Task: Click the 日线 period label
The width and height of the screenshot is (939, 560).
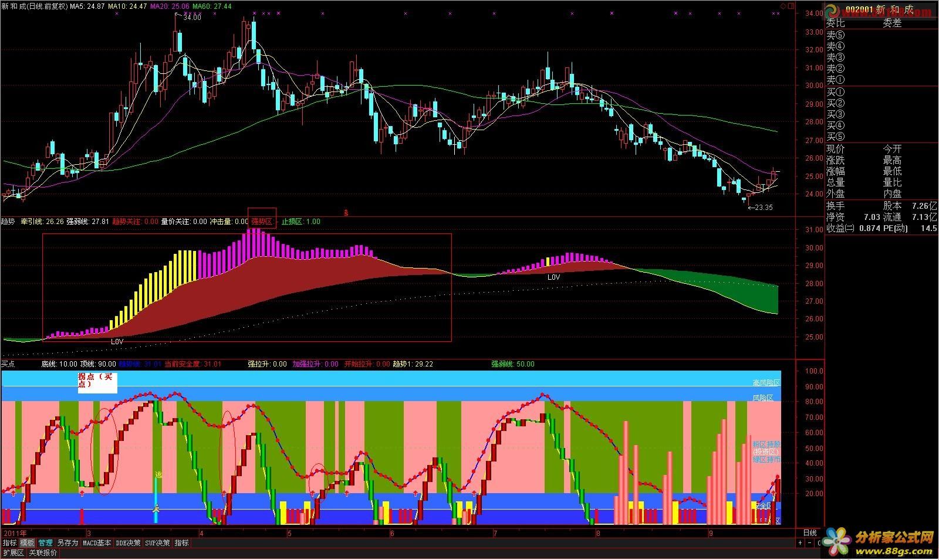Action: (x=809, y=533)
